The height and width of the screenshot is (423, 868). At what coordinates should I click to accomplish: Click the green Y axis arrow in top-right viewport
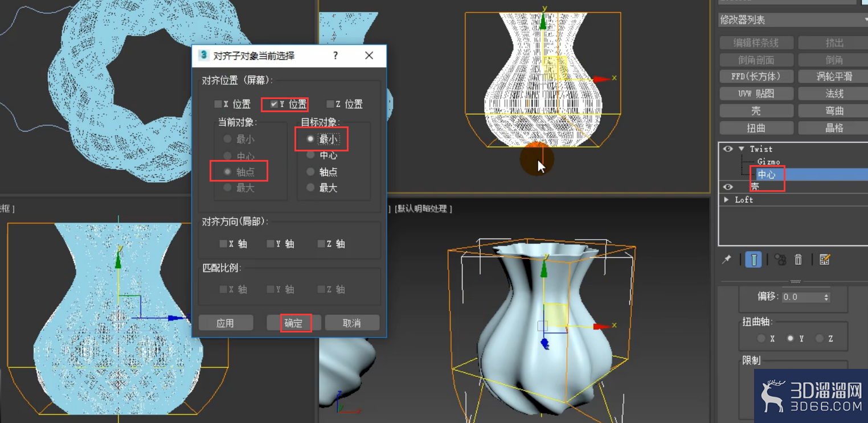click(x=543, y=21)
